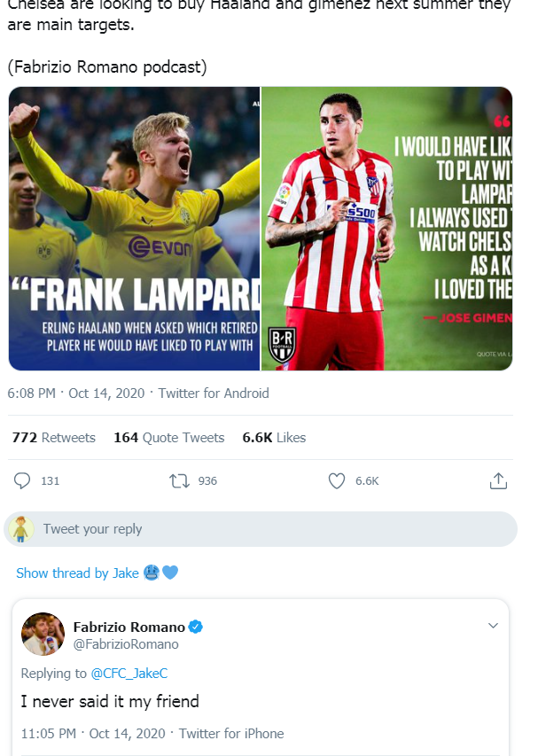The image size is (538, 756).
Task: Type in the 'Tweet your reply' field
Action: pos(266,529)
